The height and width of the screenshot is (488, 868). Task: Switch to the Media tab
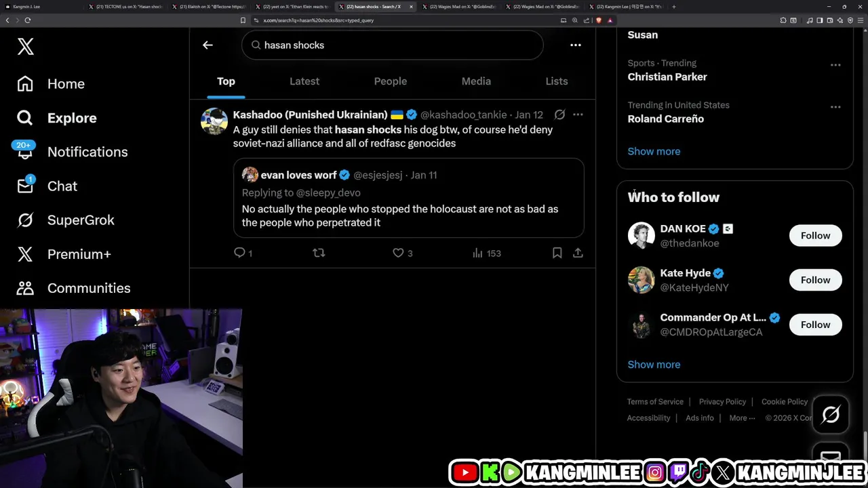click(476, 81)
